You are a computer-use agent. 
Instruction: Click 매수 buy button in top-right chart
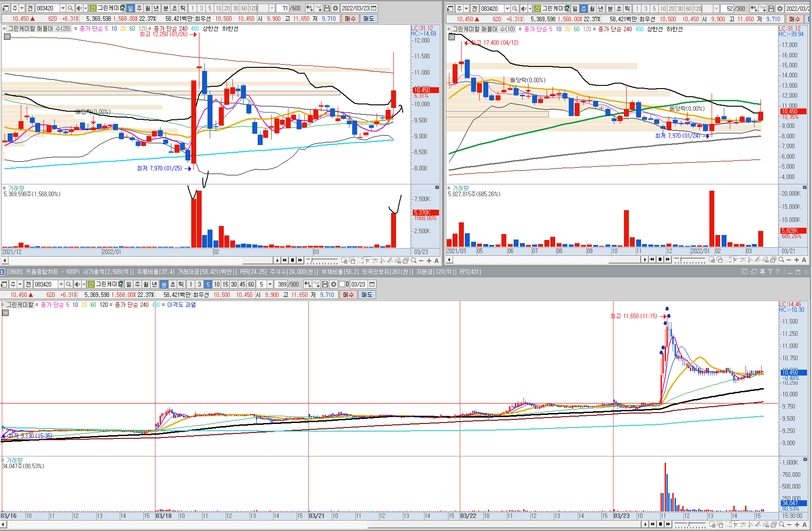click(795, 19)
